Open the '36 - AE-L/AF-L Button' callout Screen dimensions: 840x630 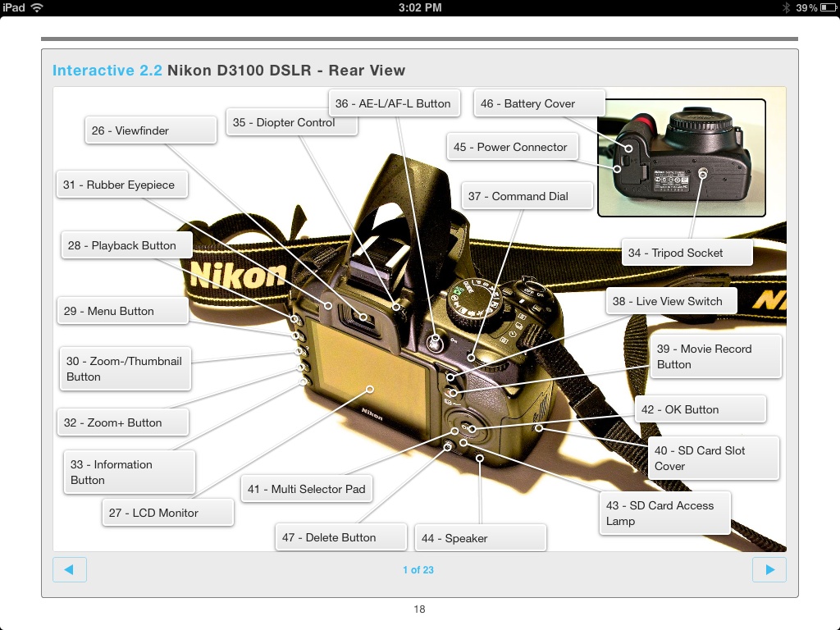[x=395, y=103]
